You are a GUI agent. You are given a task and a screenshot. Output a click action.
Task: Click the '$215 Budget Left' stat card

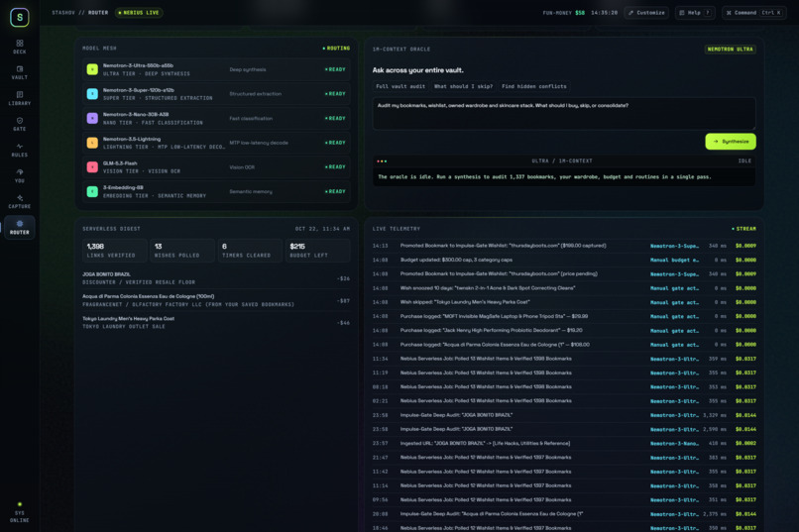tap(318, 251)
